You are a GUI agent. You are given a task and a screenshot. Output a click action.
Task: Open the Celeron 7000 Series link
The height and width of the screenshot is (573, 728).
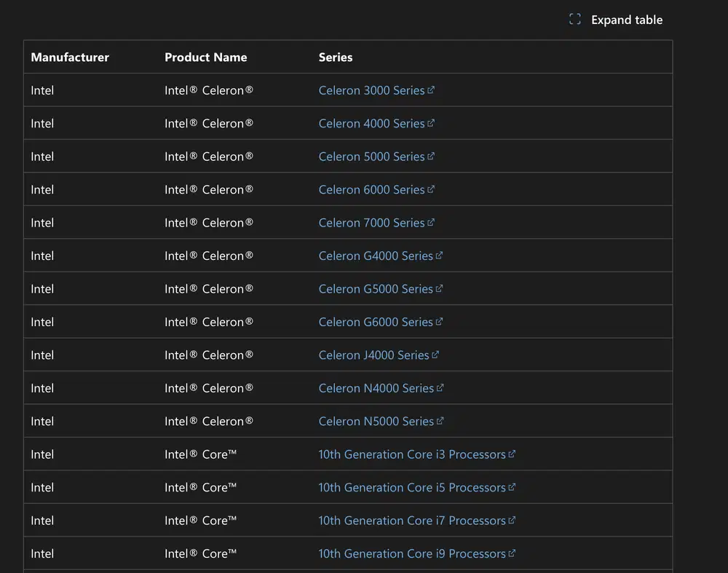371,223
